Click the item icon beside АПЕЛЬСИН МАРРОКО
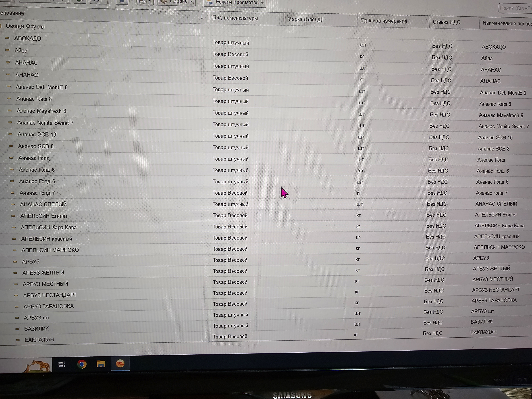This screenshot has width=532, height=399. [14, 250]
